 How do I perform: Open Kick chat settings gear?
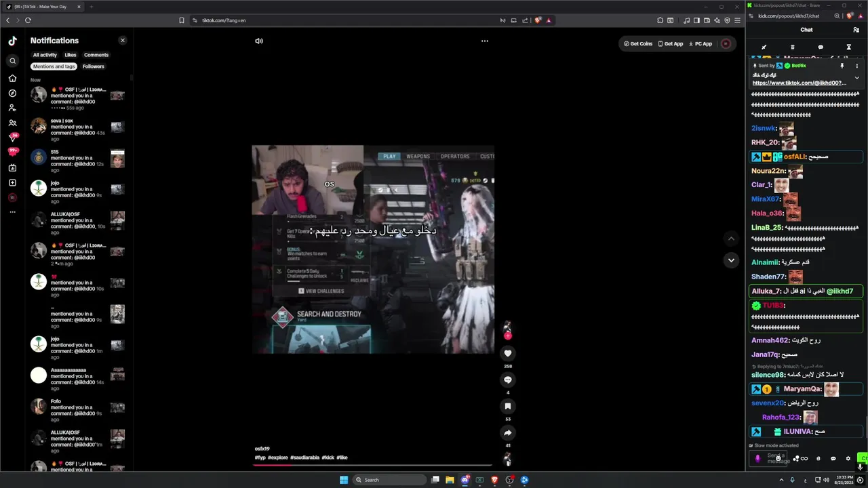tap(848, 458)
